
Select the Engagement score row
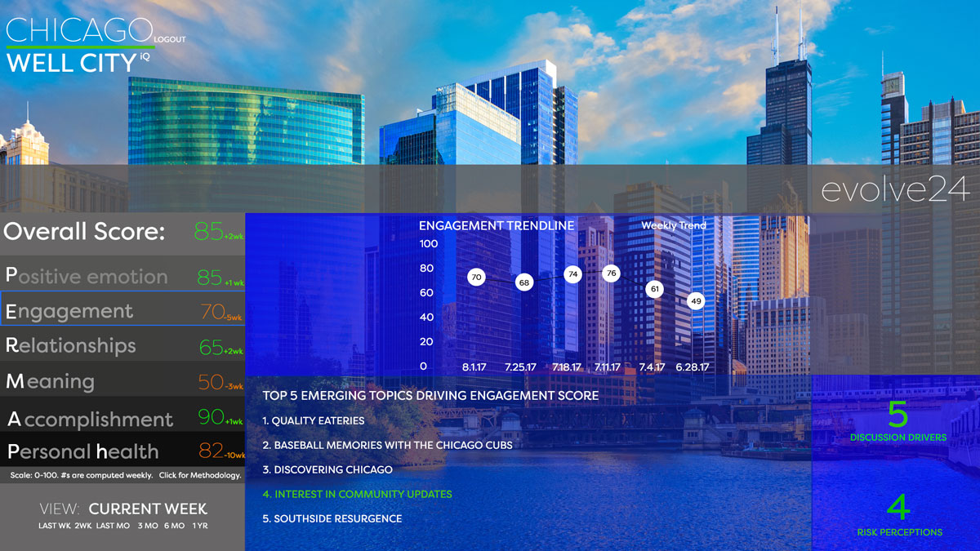pos(122,310)
